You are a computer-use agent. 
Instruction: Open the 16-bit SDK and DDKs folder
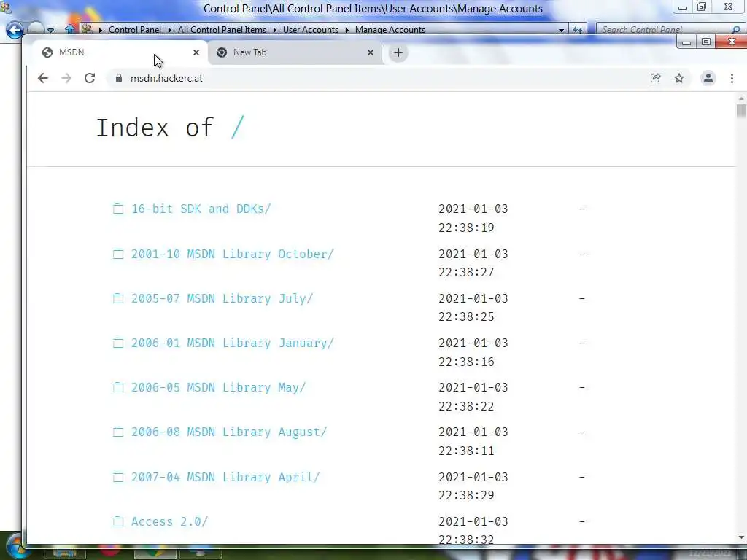[x=201, y=209]
